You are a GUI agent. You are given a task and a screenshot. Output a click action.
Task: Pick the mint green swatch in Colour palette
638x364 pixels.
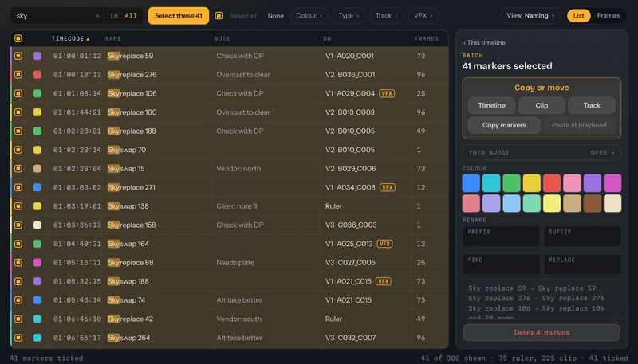pyautogui.click(x=532, y=203)
